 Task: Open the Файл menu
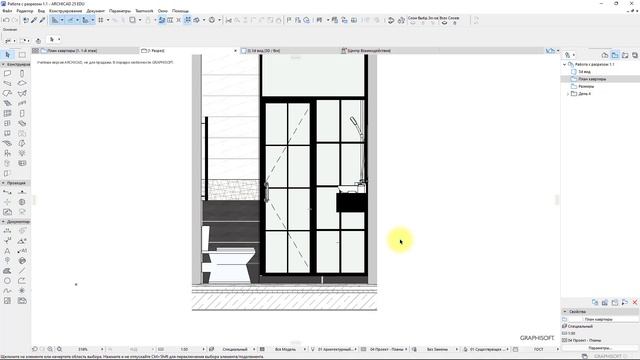point(7,11)
